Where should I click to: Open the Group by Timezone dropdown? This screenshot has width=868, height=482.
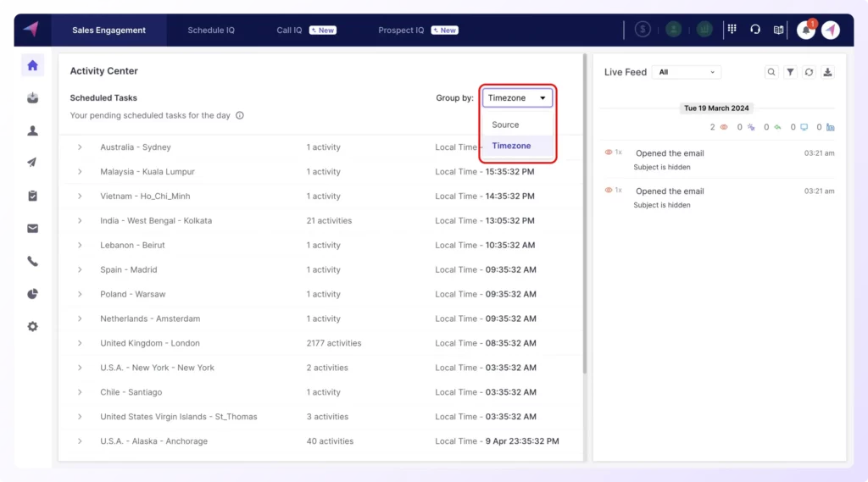click(517, 98)
